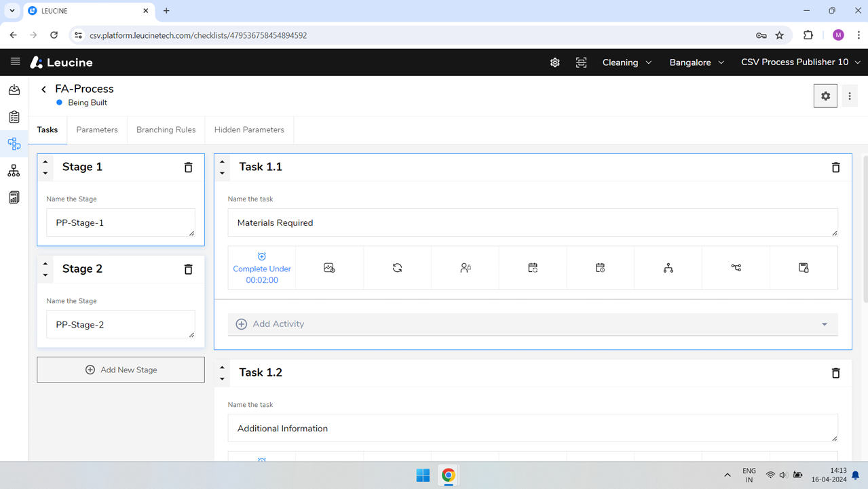This screenshot has width=868, height=489.
Task: Move Task 1.1 down
Action: pos(223,173)
